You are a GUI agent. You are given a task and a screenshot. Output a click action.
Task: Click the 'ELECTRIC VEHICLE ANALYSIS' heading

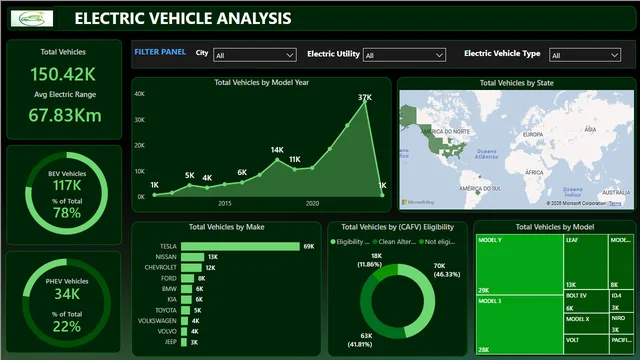coord(183,18)
